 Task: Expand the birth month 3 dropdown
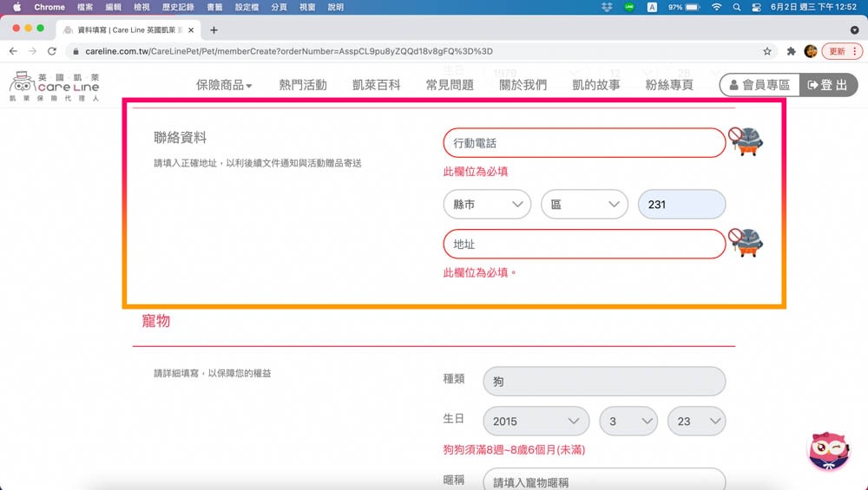pos(628,421)
